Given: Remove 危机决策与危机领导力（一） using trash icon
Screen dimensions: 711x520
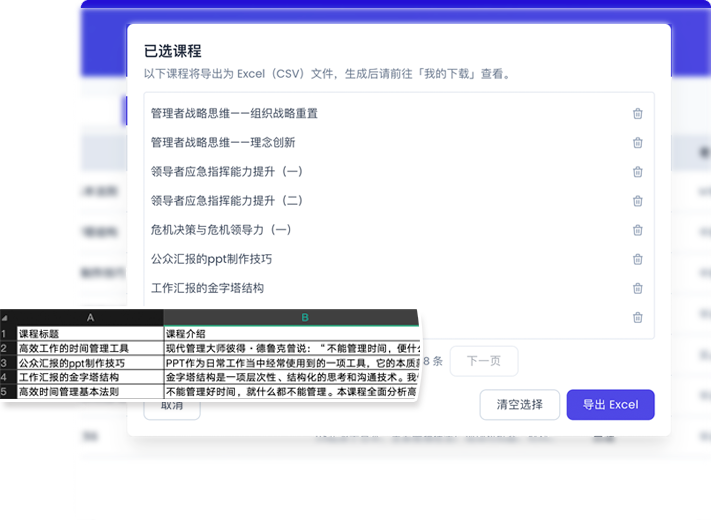Looking at the screenshot, I should pyautogui.click(x=637, y=230).
